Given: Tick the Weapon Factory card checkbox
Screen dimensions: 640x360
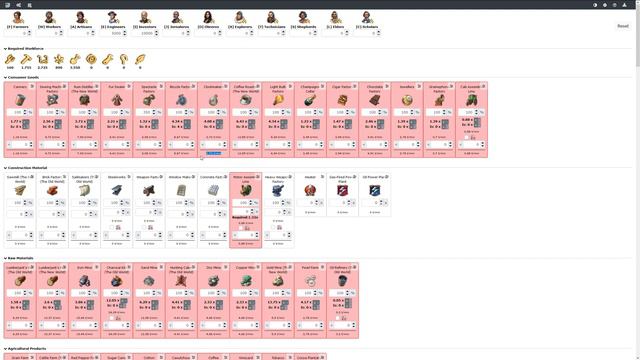Looking at the screenshot, I should [x=144, y=227].
